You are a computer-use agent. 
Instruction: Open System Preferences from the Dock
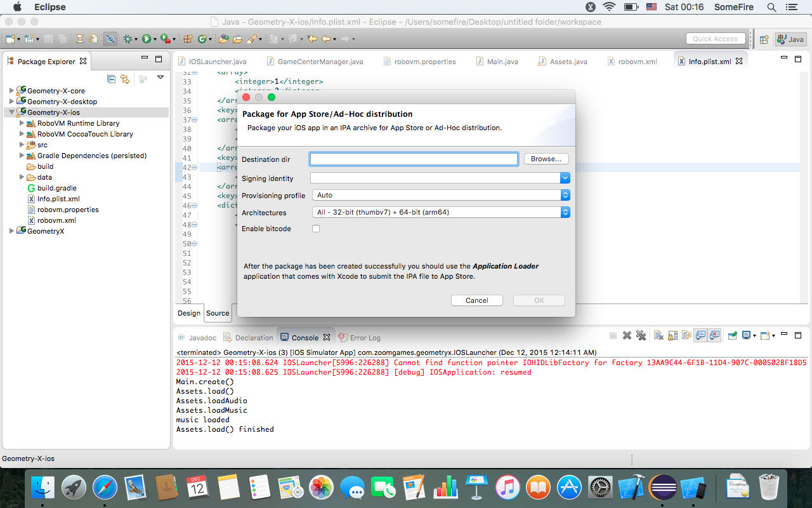point(600,487)
